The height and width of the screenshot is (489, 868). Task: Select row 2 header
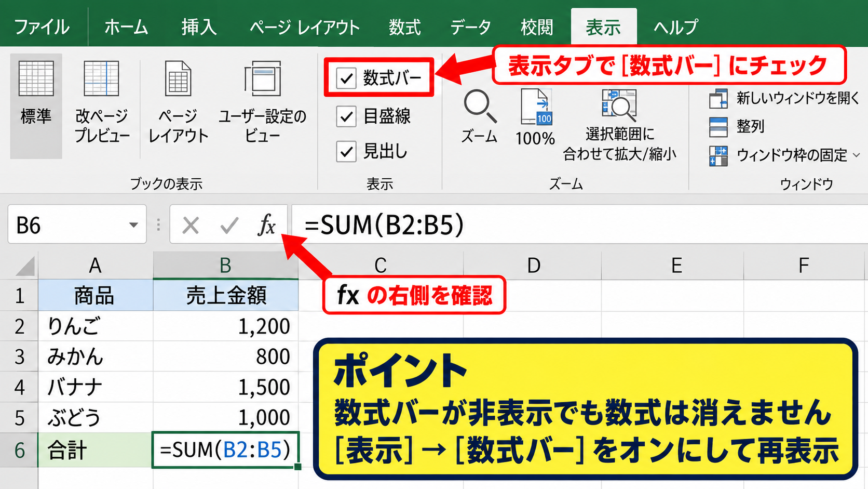(x=19, y=326)
